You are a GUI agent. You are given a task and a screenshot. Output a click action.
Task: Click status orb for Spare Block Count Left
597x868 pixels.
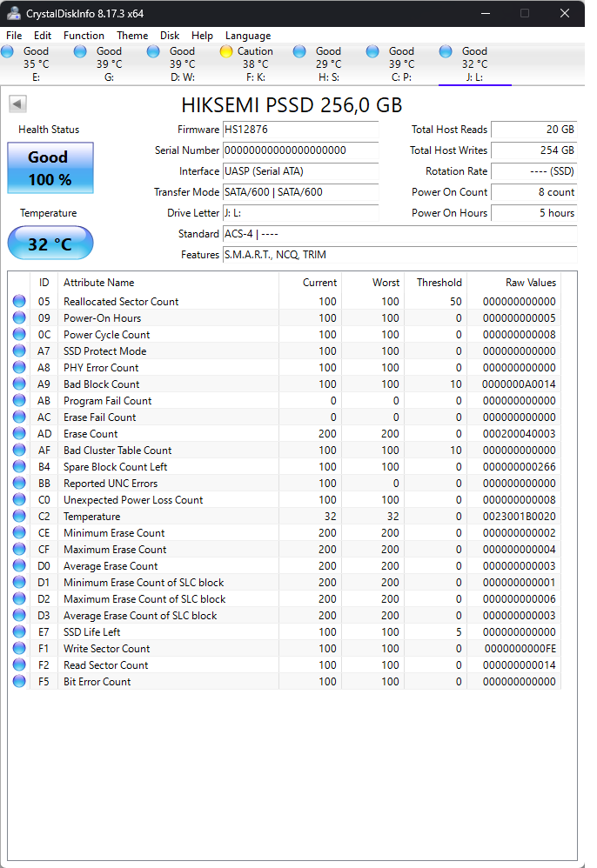tap(19, 467)
